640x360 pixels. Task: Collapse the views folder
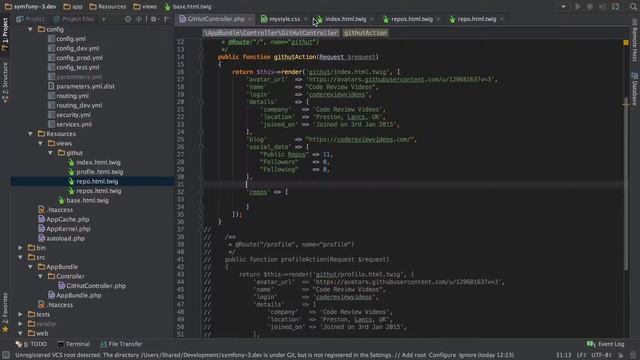point(40,143)
